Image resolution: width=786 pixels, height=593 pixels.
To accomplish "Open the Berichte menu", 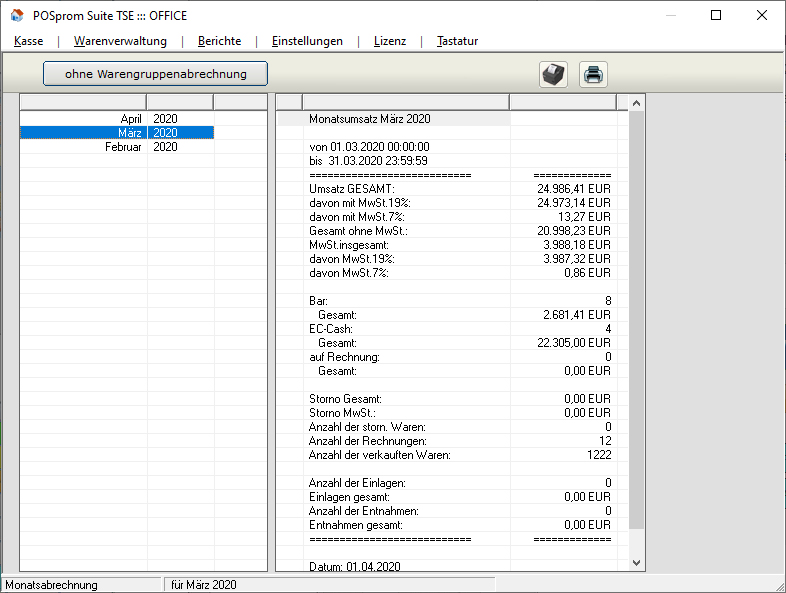I will [220, 41].
